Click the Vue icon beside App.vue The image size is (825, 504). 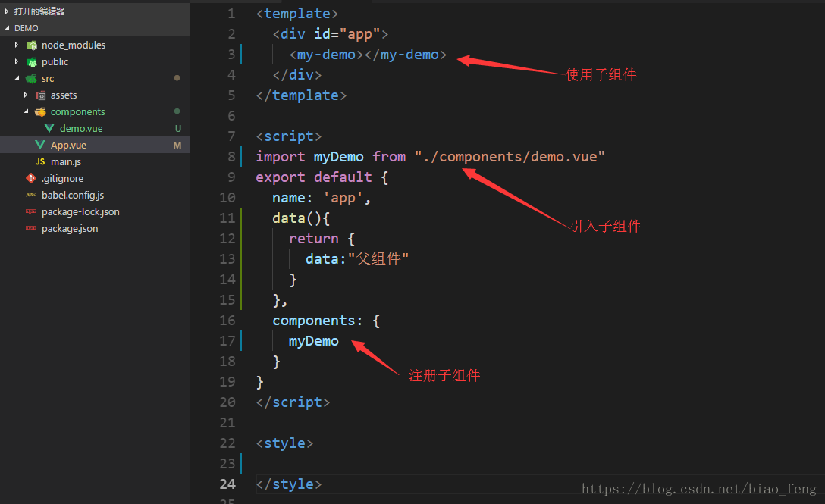40,145
